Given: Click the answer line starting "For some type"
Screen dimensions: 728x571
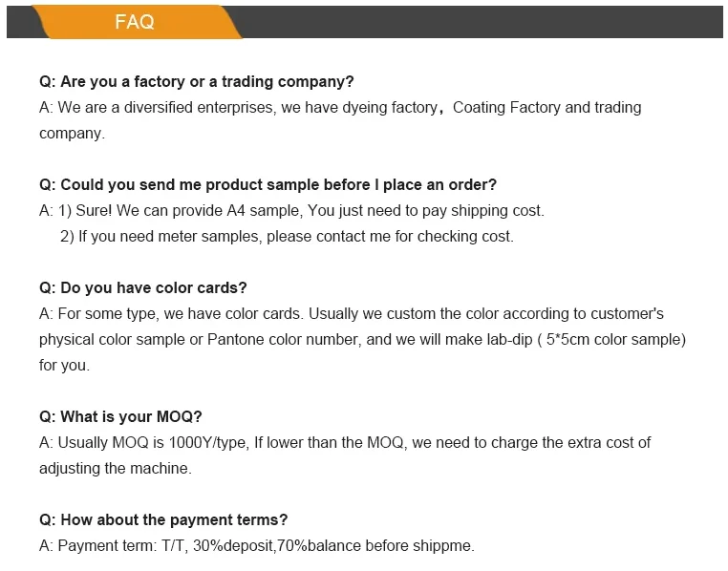Looking at the screenshot, I should coord(352,314).
